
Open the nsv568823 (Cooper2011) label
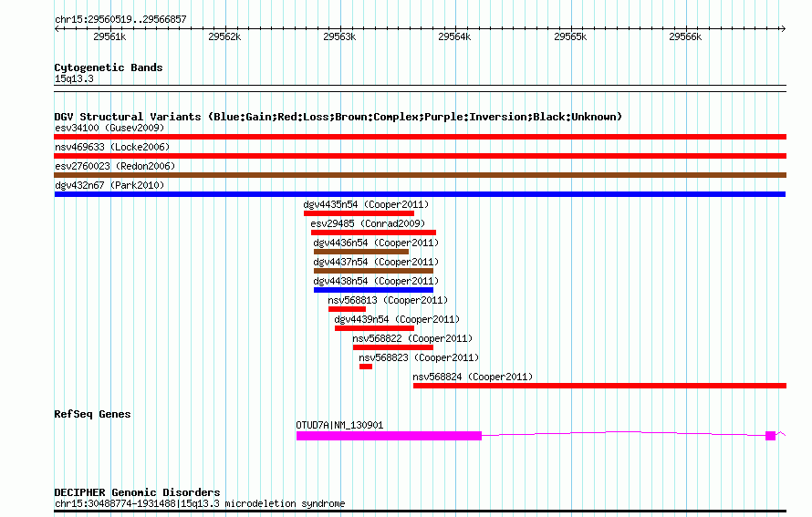coord(419,357)
